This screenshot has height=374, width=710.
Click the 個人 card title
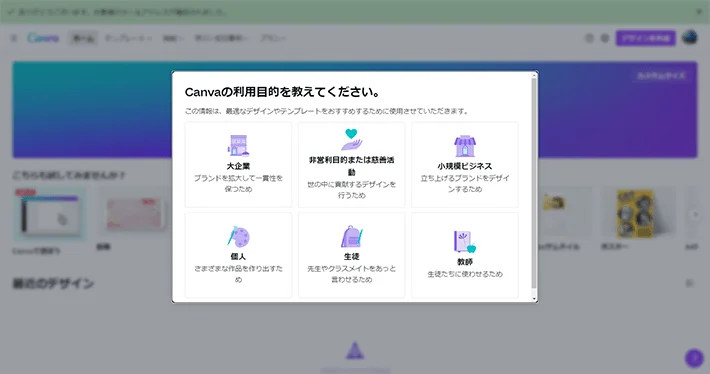[x=238, y=256]
